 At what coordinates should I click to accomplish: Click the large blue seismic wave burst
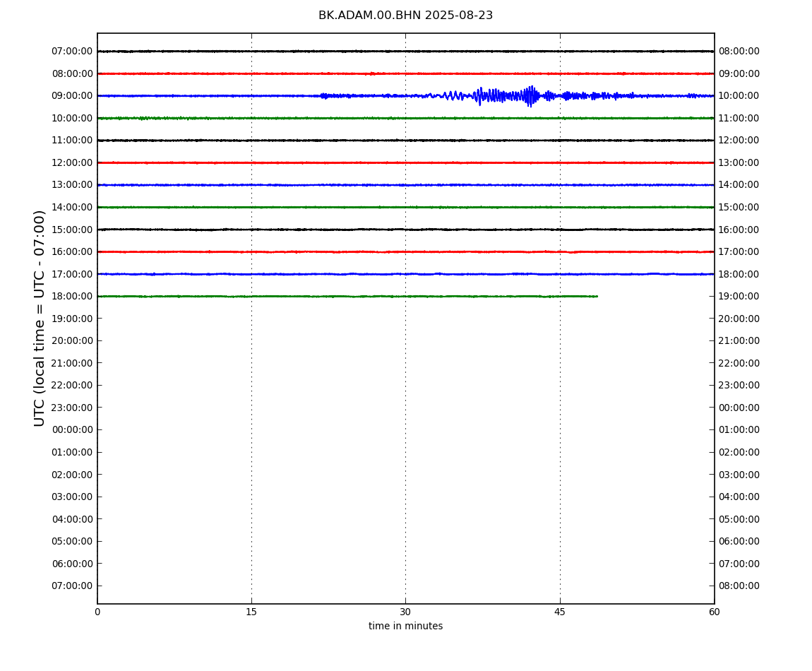point(505,96)
